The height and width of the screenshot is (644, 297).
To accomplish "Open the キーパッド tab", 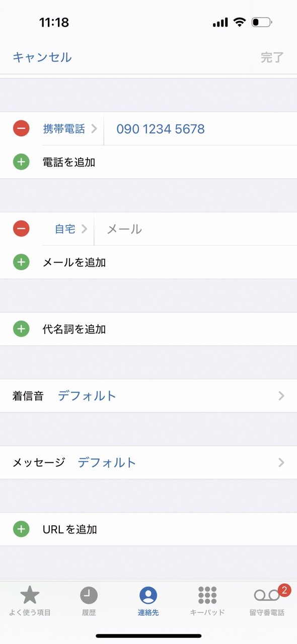I will (207, 601).
